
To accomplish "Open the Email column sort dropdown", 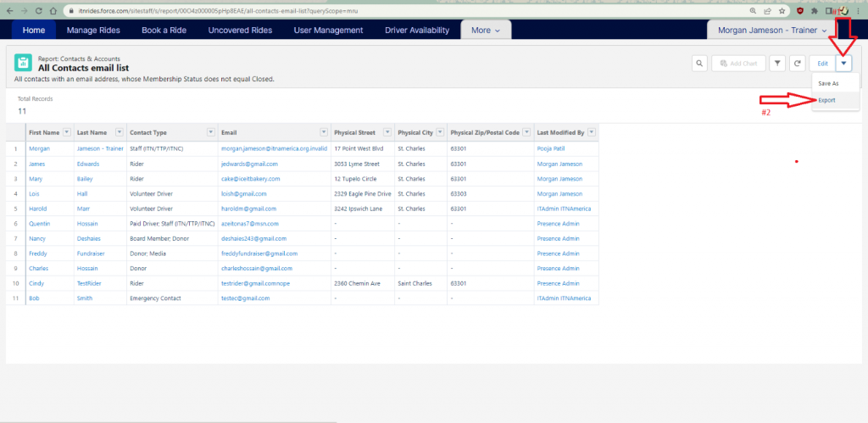I will pos(323,132).
